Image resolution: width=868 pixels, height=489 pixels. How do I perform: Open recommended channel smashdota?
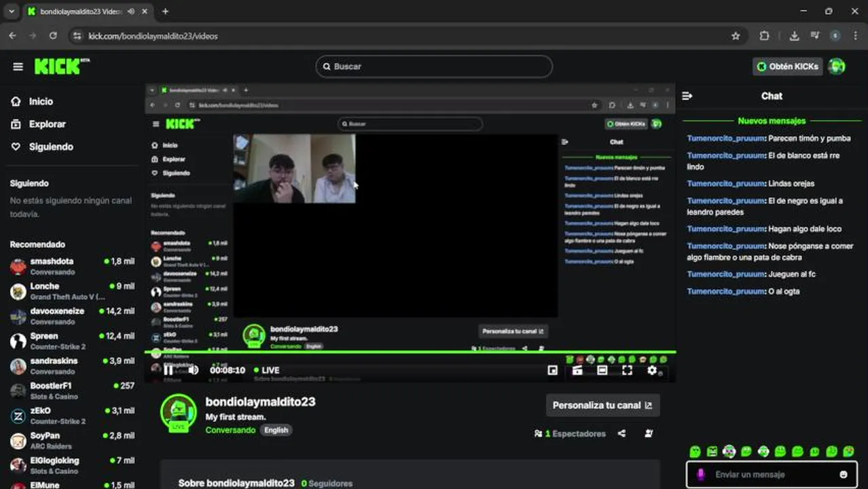click(72, 266)
